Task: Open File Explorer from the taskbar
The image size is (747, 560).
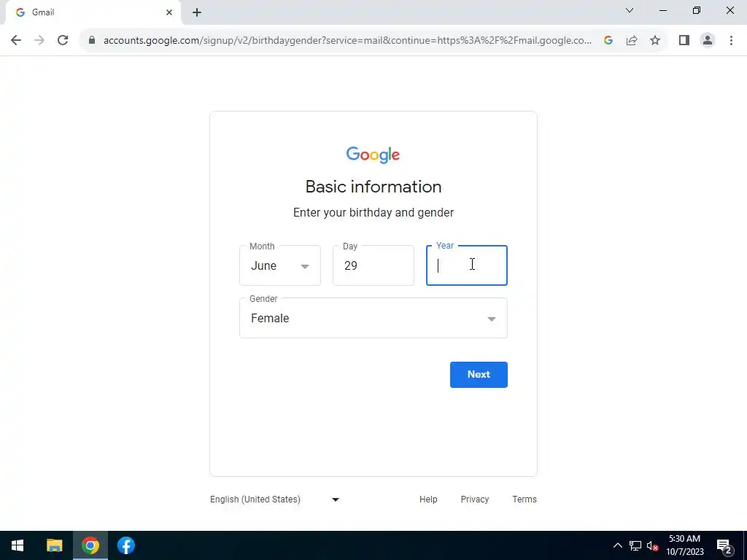Action: pos(54,545)
